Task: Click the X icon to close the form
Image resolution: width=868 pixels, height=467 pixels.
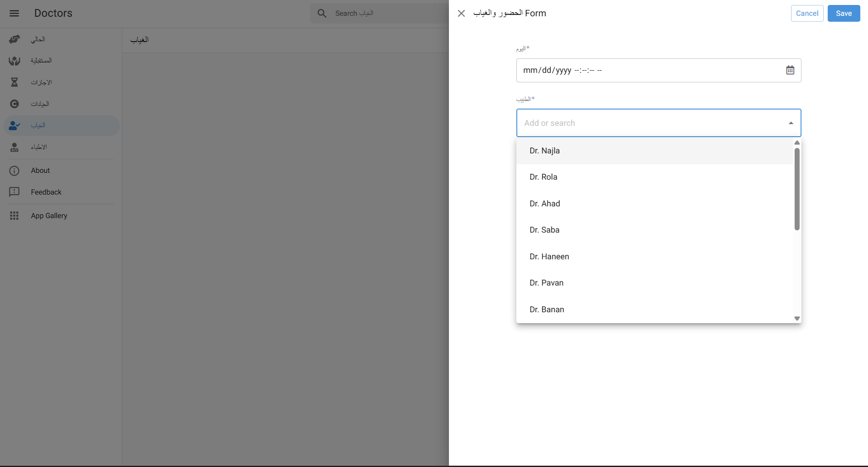Action: 461,14
